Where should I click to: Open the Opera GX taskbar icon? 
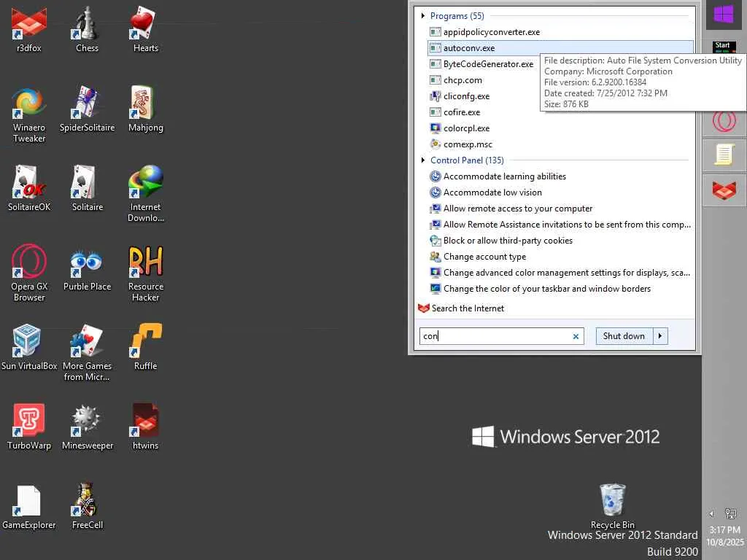(x=724, y=121)
